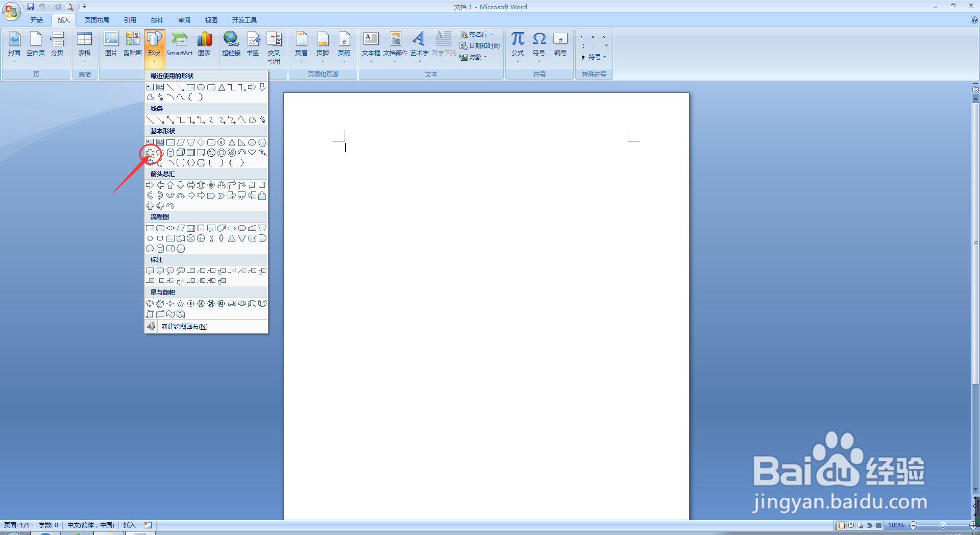Switch to Web Layout view
The height and width of the screenshot is (535, 980).
860,525
